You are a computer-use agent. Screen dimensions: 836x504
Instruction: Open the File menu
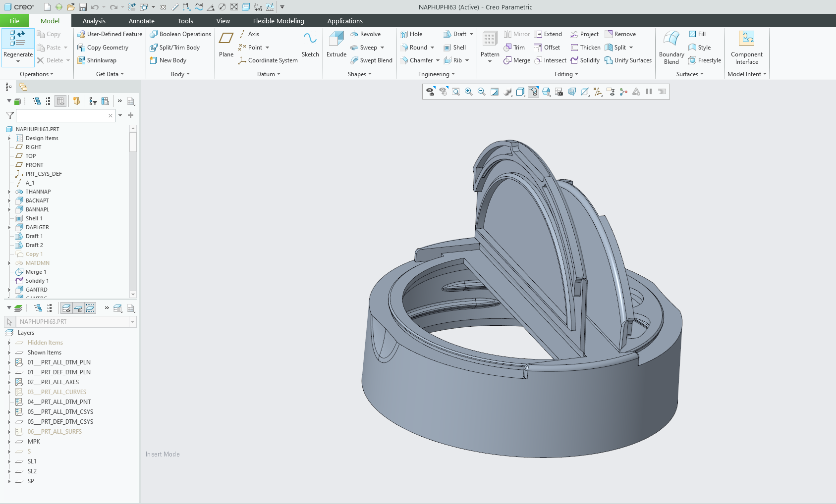(14, 21)
